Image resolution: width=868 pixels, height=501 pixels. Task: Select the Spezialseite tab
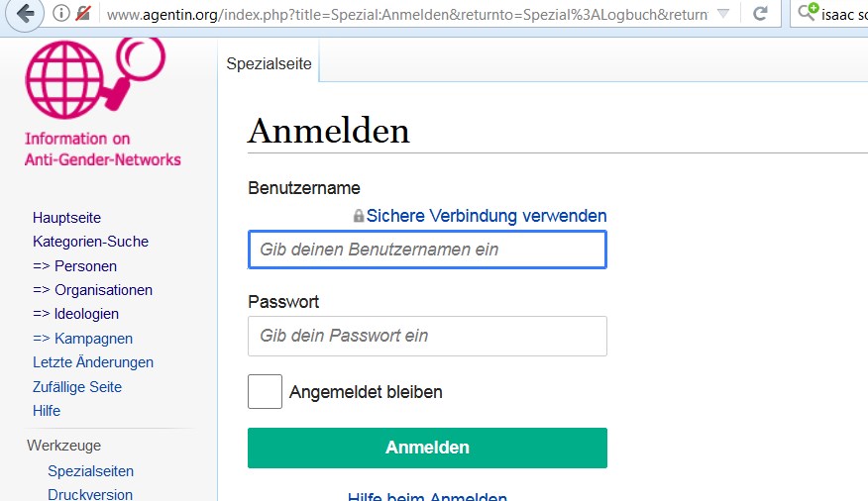[270, 63]
